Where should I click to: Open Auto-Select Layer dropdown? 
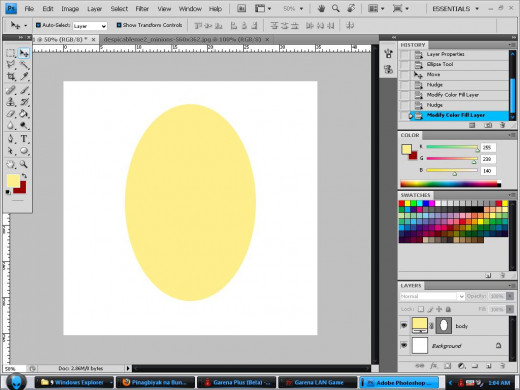pos(90,26)
